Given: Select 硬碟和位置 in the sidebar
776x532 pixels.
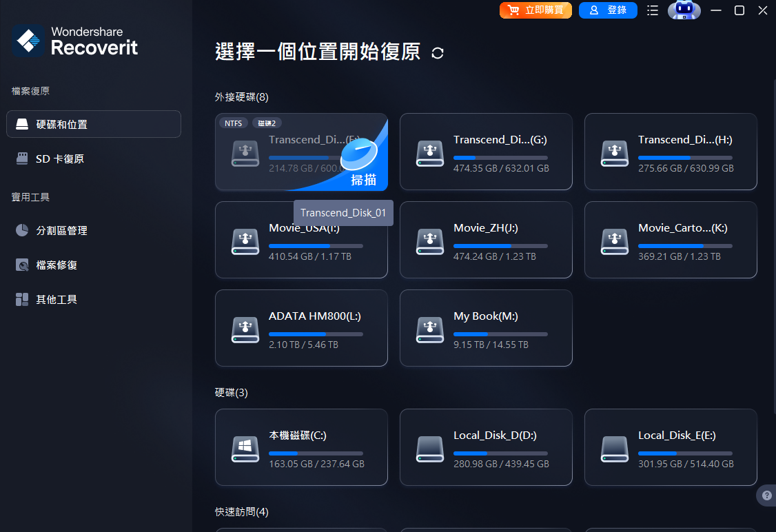Looking at the screenshot, I should (94, 124).
